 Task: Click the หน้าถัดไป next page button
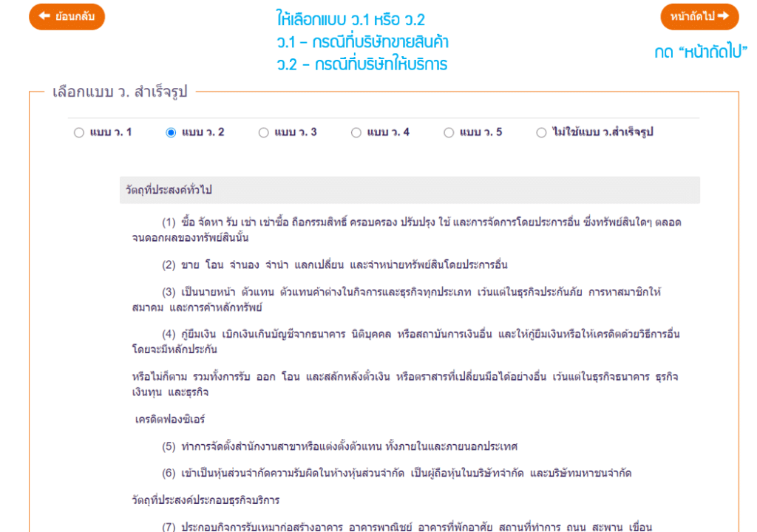(699, 17)
